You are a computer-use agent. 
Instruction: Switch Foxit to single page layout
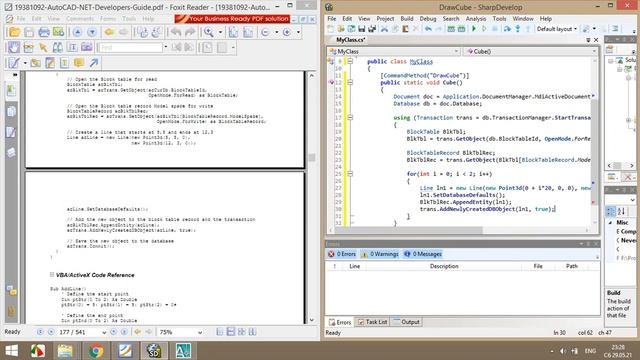[x=220, y=332]
